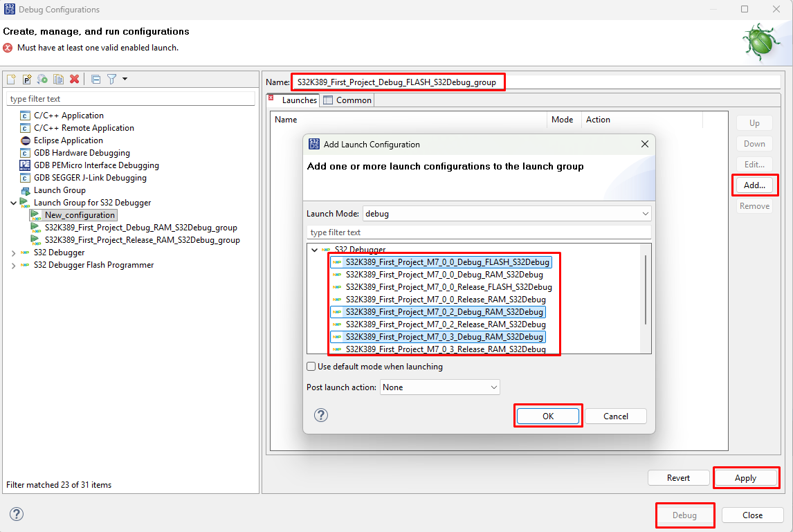
Task: Click the New prototype configuration icon
Action: pyautogui.click(x=27, y=79)
